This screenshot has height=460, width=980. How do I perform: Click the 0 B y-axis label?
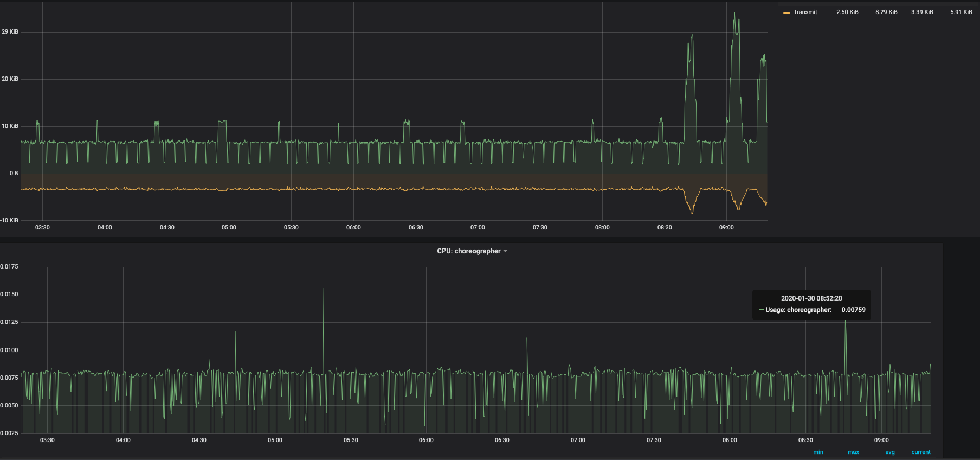tap(14, 173)
